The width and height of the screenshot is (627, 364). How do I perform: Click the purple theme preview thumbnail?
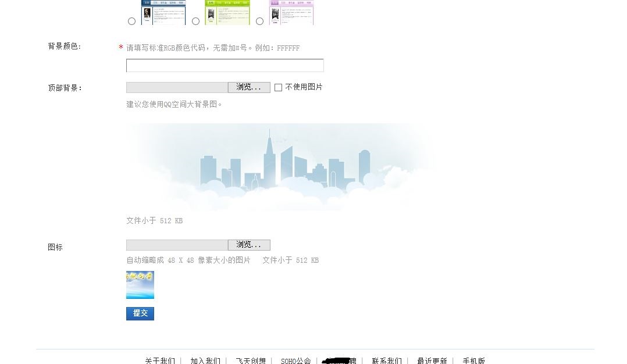pyautogui.click(x=291, y=12)
